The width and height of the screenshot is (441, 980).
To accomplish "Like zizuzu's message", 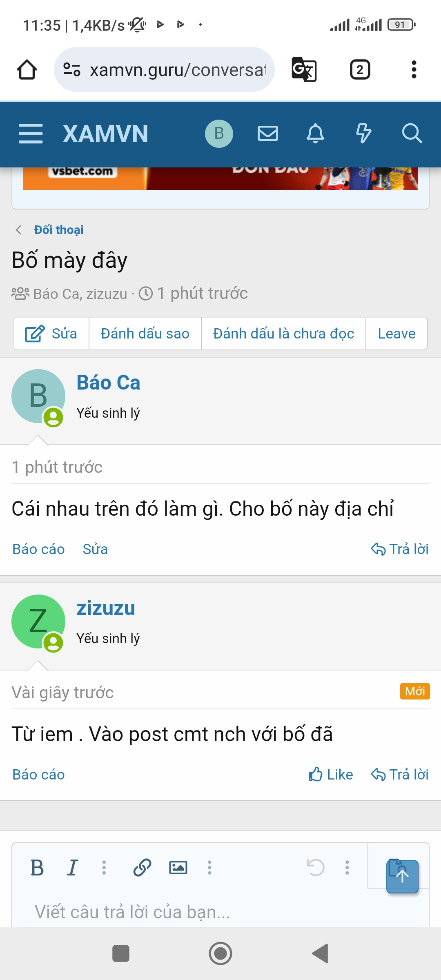I will click(x=331, y=774).
